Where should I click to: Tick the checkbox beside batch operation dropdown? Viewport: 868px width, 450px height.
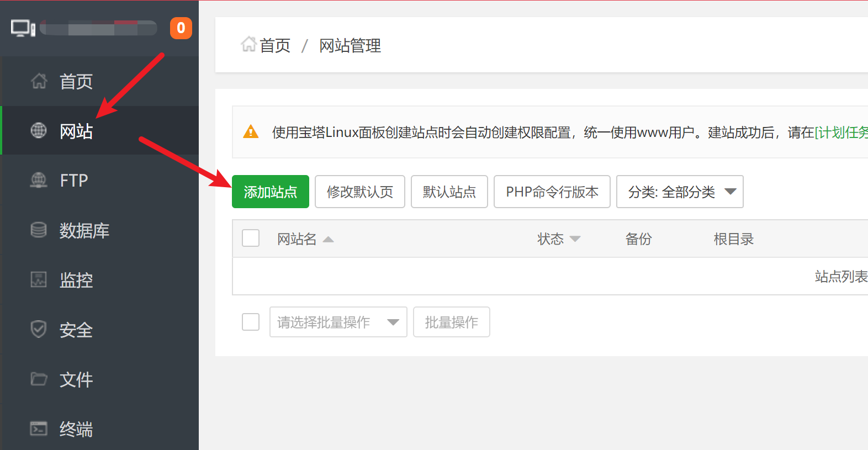(251, 322)
